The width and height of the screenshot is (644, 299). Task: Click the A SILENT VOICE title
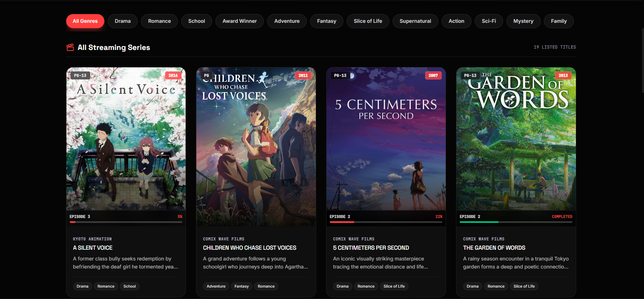[93, 248]
